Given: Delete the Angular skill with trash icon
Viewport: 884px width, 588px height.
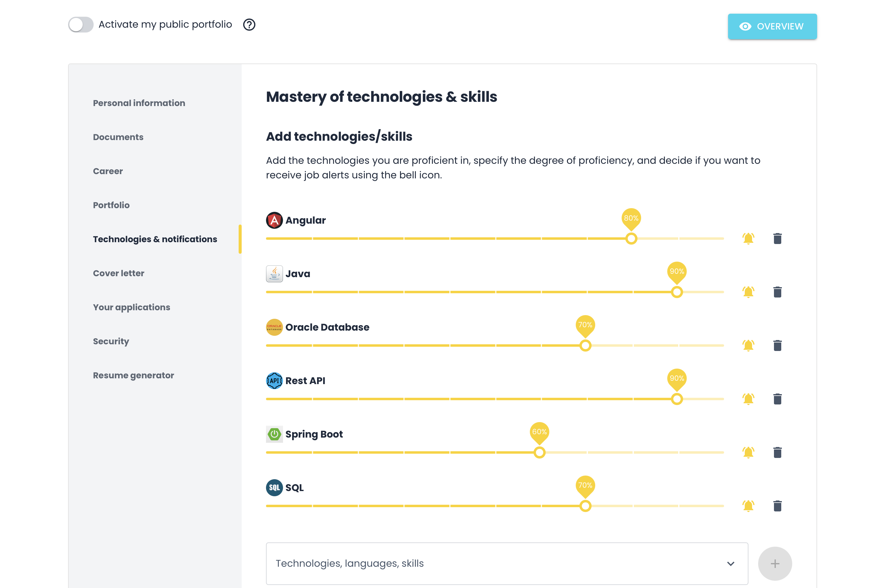Looking at the screenshot, I should click(777, 239).
